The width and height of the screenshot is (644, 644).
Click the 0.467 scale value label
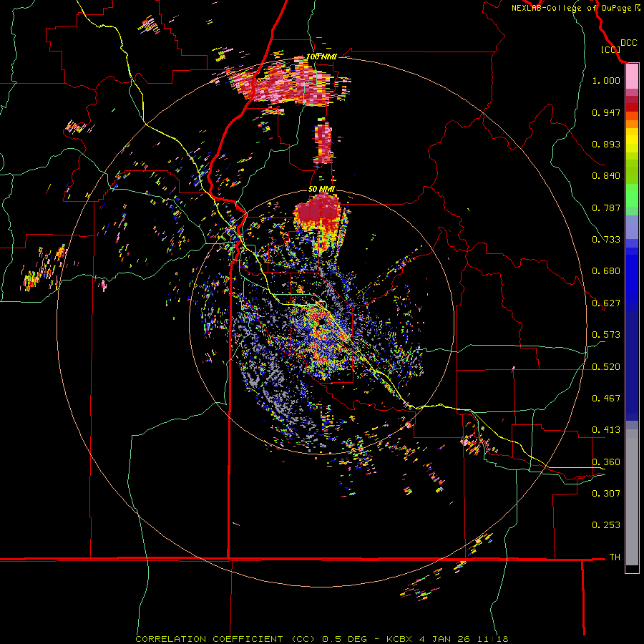(606, 399)
